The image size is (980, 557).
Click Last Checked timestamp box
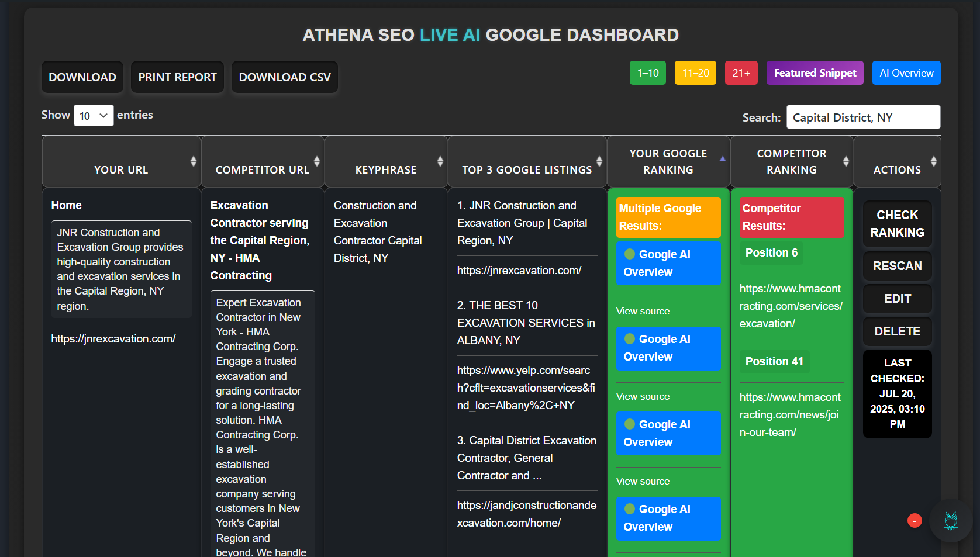897,394
